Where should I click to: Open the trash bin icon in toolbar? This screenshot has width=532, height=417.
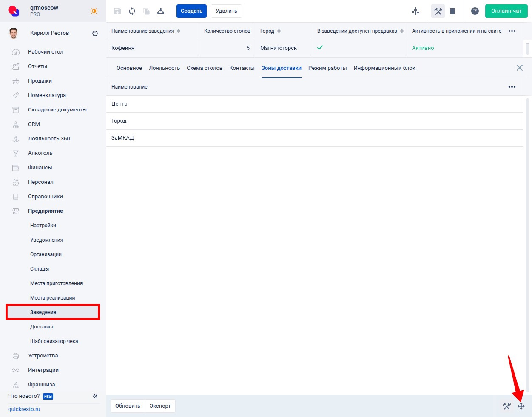[452, 11]
